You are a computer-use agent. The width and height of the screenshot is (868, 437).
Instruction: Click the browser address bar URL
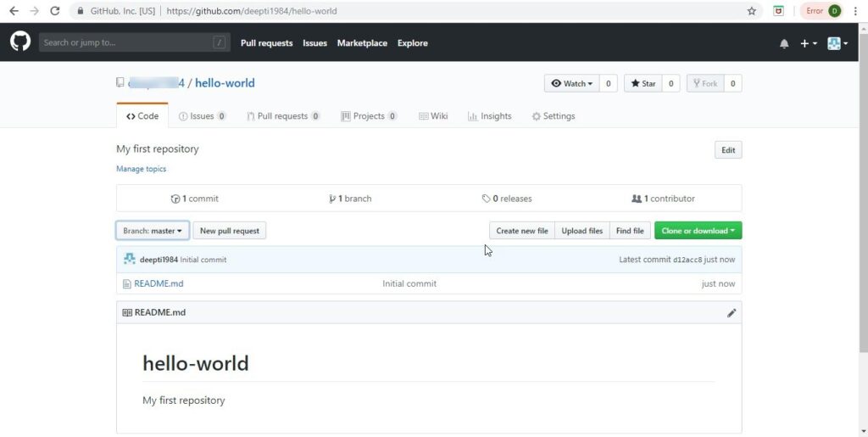(x=251, y=11)
